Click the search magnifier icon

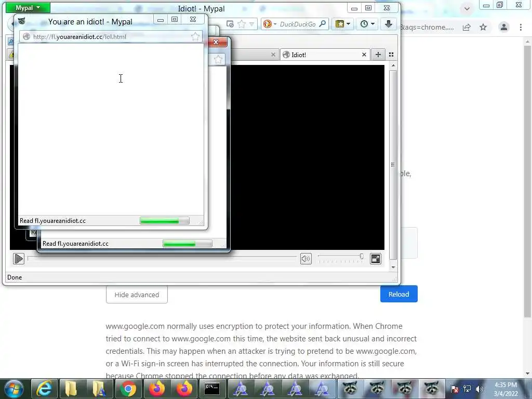pyautogui.click(x=323, y=24)
